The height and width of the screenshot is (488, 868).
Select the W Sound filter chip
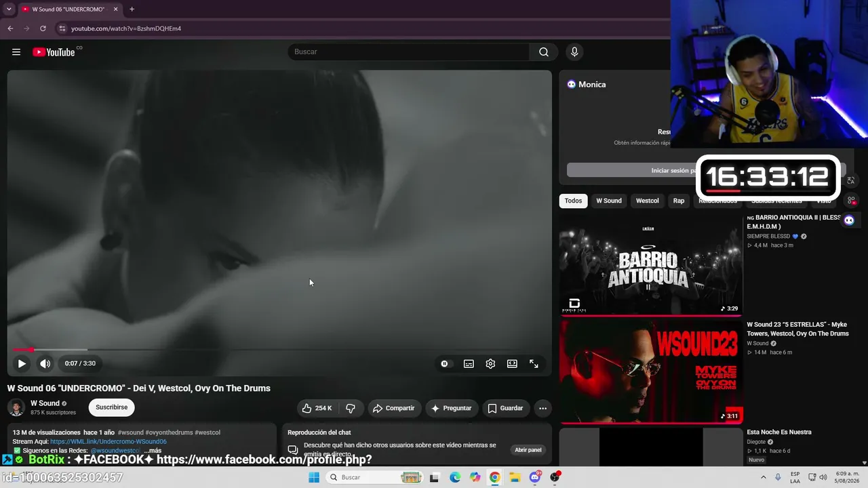pos(609,201)
